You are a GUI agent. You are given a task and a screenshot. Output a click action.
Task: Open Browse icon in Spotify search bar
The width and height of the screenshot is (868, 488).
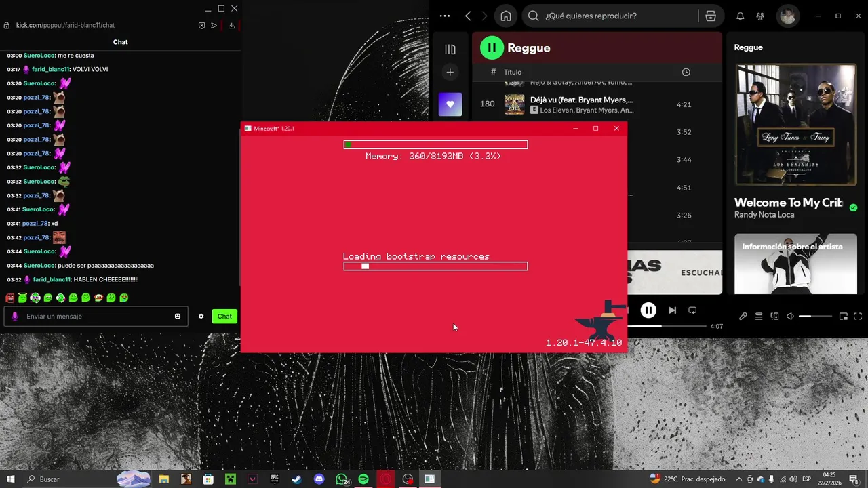coord(711,16)
